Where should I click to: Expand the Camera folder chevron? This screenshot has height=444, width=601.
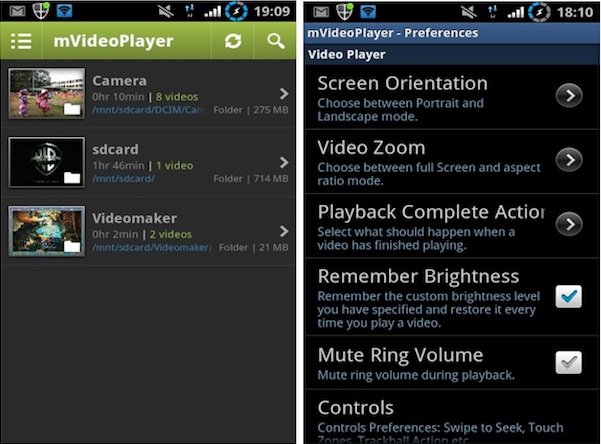click(284, 94)
